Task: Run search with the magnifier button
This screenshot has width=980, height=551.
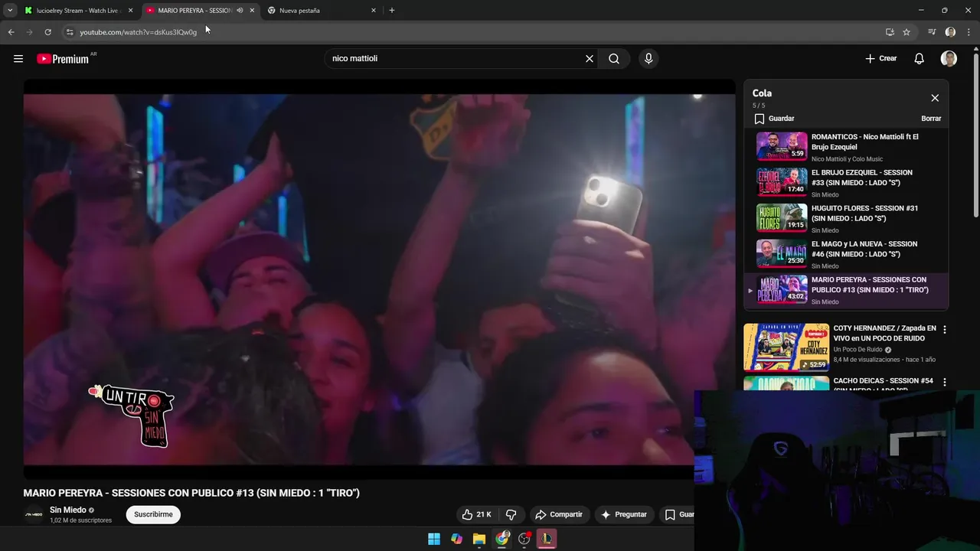Action: pos(614,58)
